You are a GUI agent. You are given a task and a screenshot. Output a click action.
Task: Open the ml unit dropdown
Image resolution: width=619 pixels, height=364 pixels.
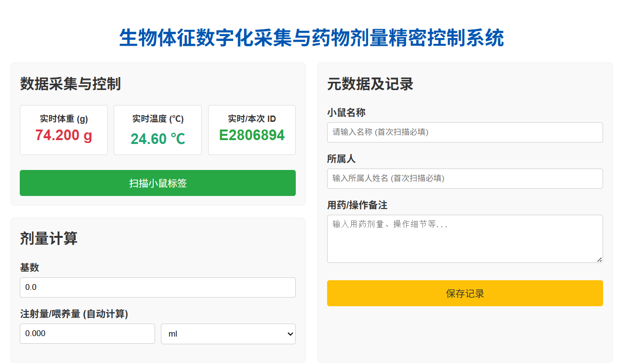click(x=228, y=334)
